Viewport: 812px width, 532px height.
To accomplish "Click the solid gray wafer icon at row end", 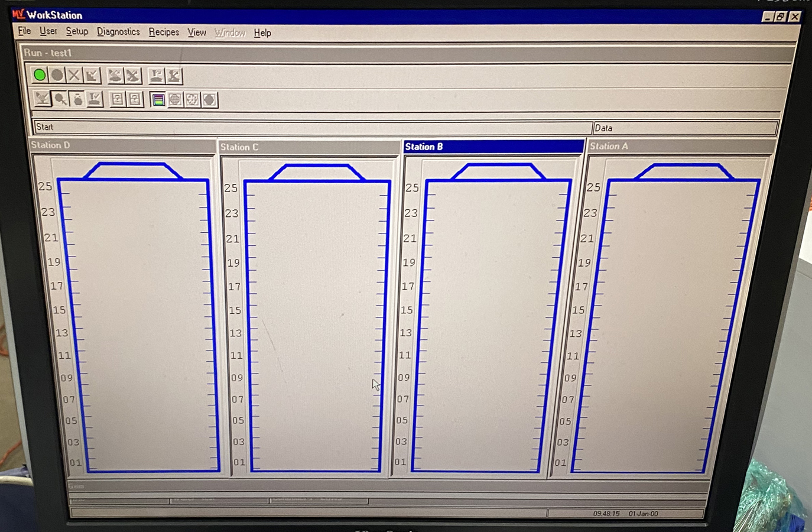I will pyautogui.click(x=209, y=100).
